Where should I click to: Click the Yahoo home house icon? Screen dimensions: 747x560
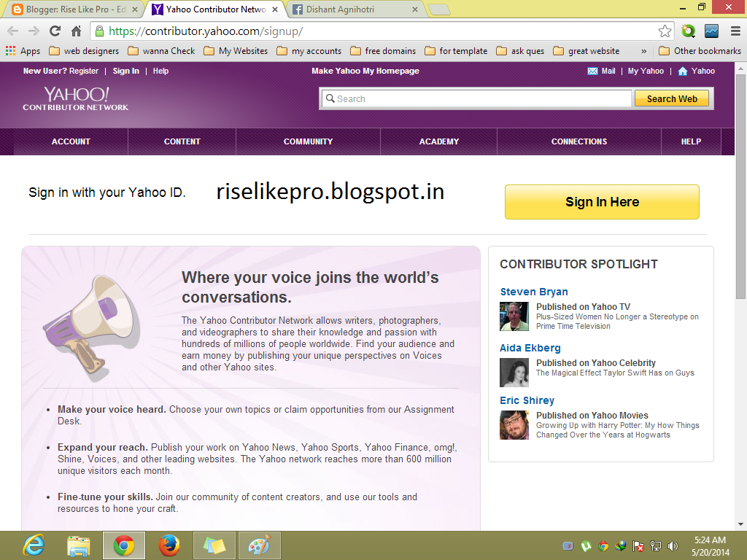pos(683,71)
